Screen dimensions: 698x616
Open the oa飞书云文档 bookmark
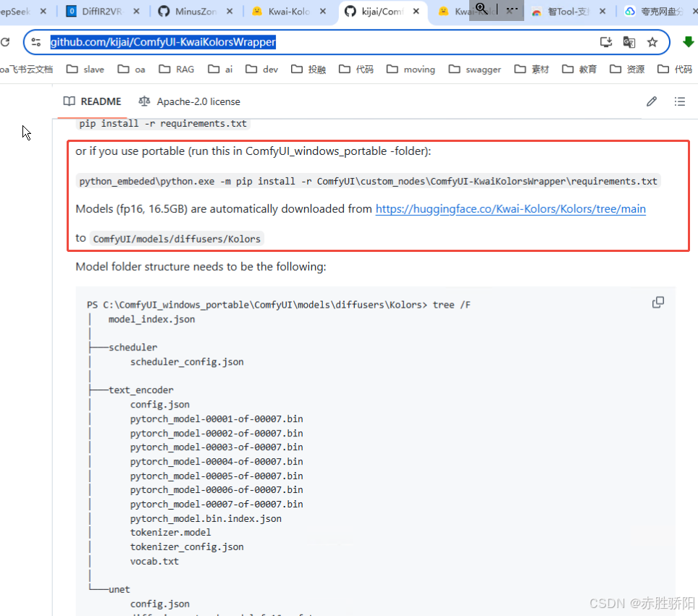click(26, 69)
